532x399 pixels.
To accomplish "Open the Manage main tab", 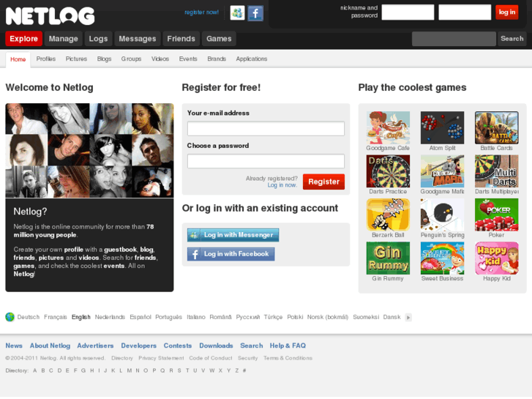I will (64, 39).
